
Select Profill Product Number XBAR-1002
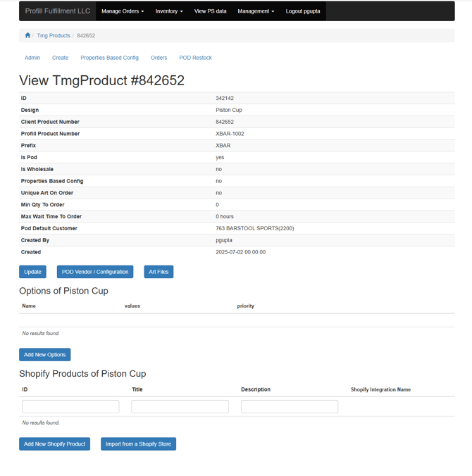point(230,134)
